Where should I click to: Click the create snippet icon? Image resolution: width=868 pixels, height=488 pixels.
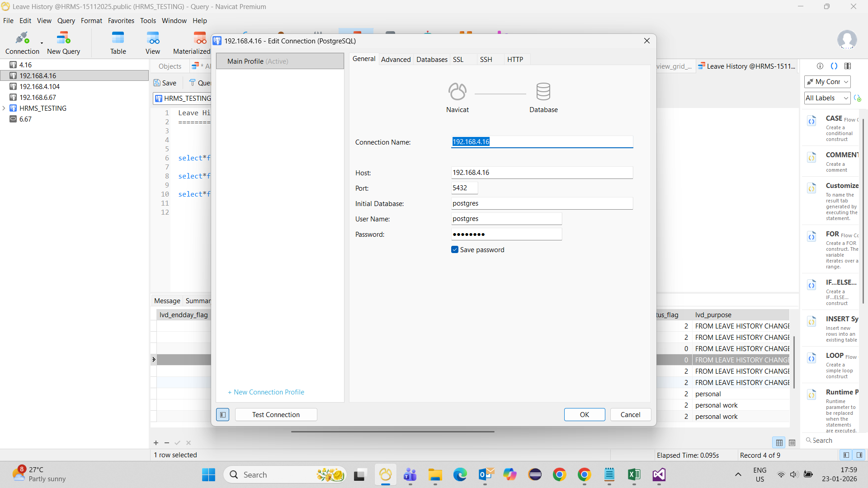point(858,98)
